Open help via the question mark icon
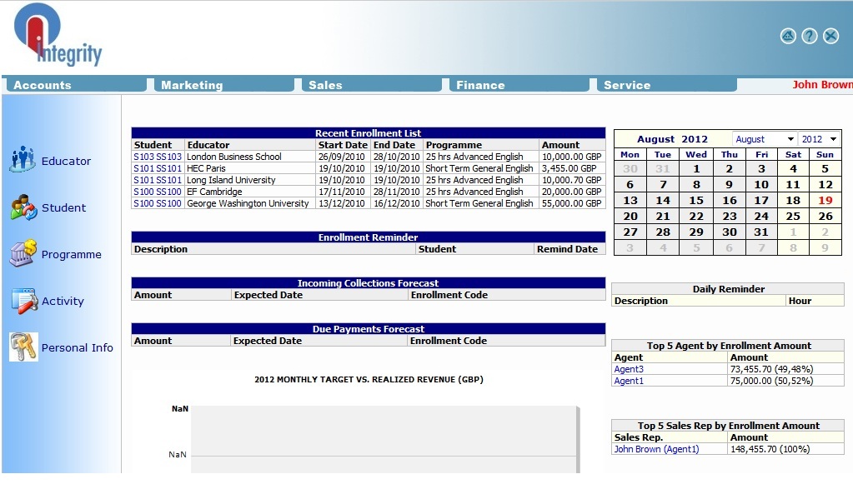This screenshot has height=504, width=853. coord(810,36)
